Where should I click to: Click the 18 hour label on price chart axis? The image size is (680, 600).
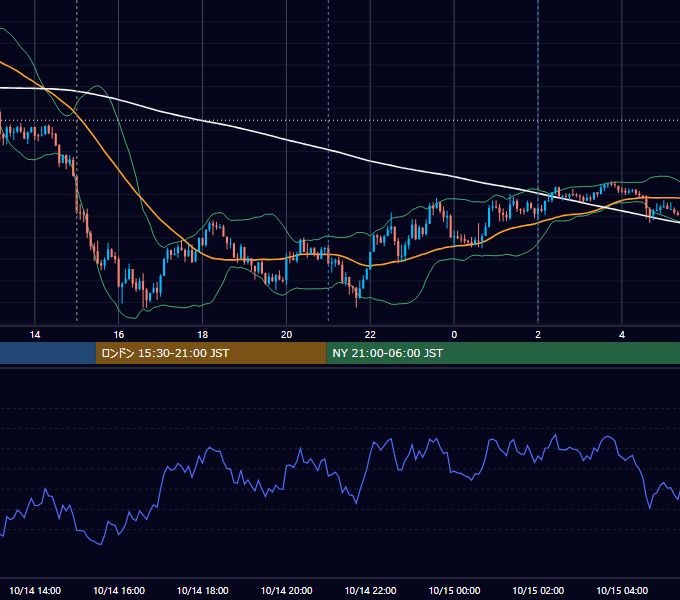(203, 335)
